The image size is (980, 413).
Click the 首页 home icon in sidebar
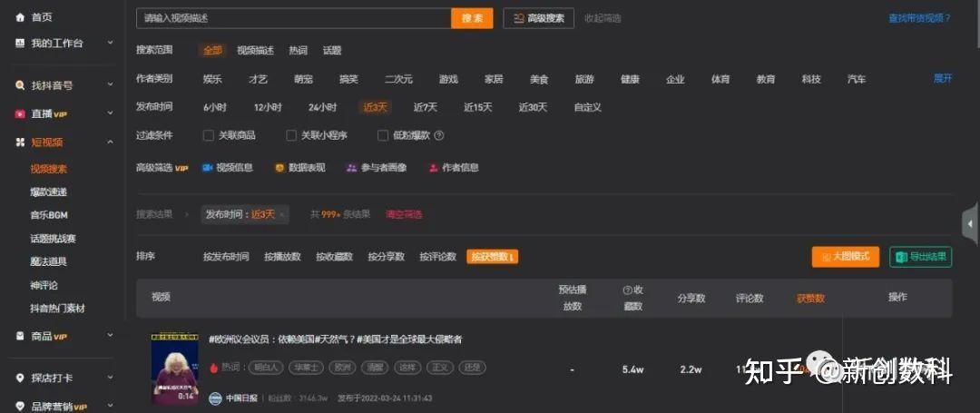(x=20, y=17)
